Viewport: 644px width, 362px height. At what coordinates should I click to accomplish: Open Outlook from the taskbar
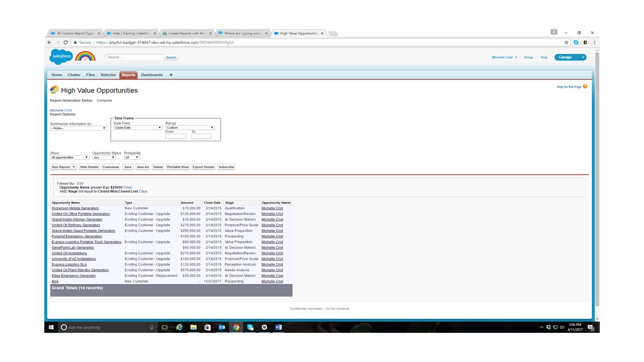point(221,327)
